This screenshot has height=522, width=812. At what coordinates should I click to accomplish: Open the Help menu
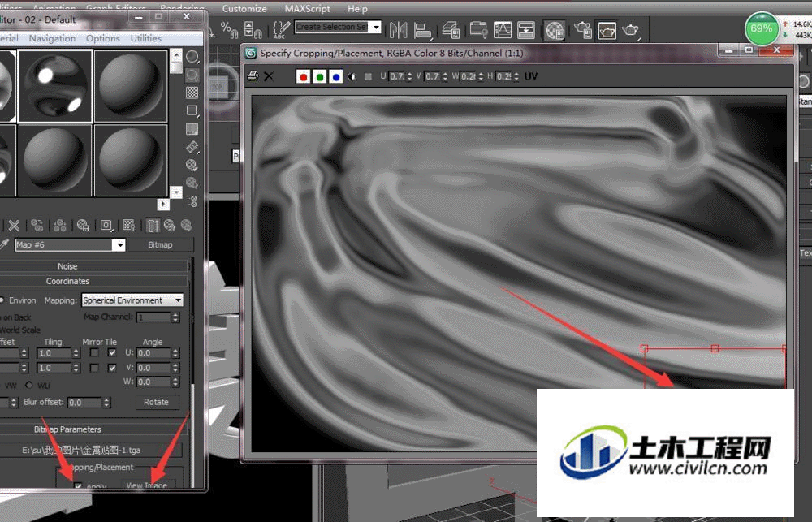(357, 9)
